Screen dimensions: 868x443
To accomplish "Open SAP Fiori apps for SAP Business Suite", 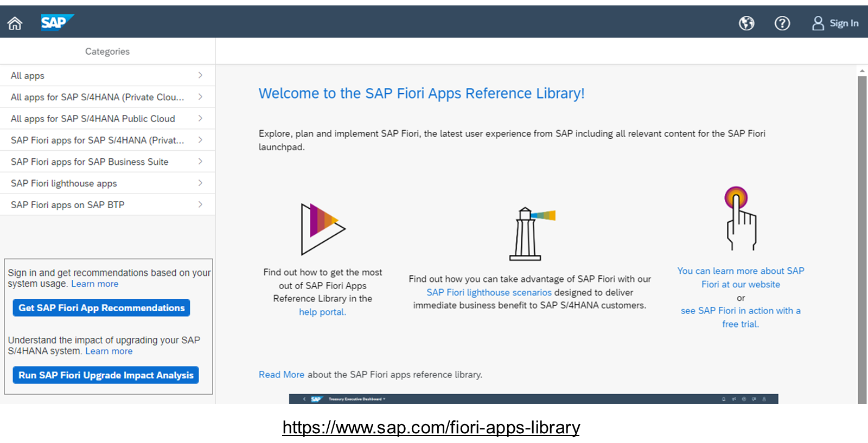I will [107, 162].
